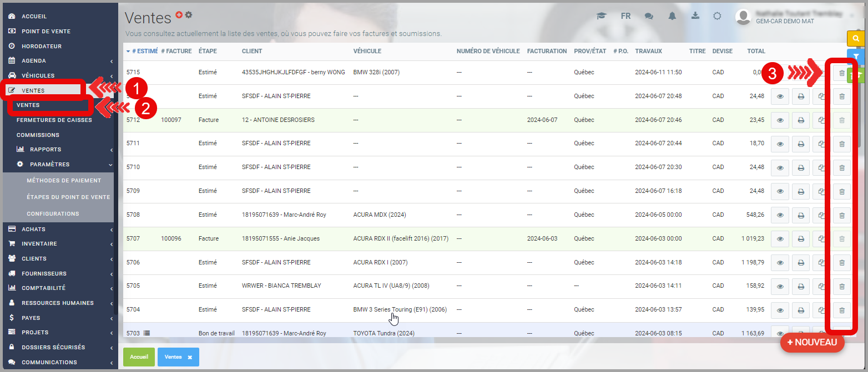Screen dimensions: 868x372
Task: Open the chat messages icon in header
Action: (x=649, y=16)
